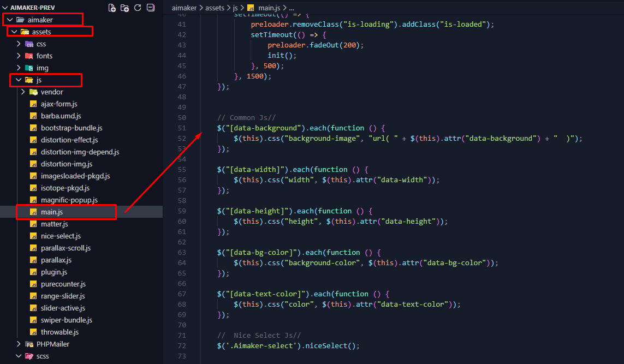624x364 pixels.
Task: Click line number 55 in the gutter
Action: point(182,170)
